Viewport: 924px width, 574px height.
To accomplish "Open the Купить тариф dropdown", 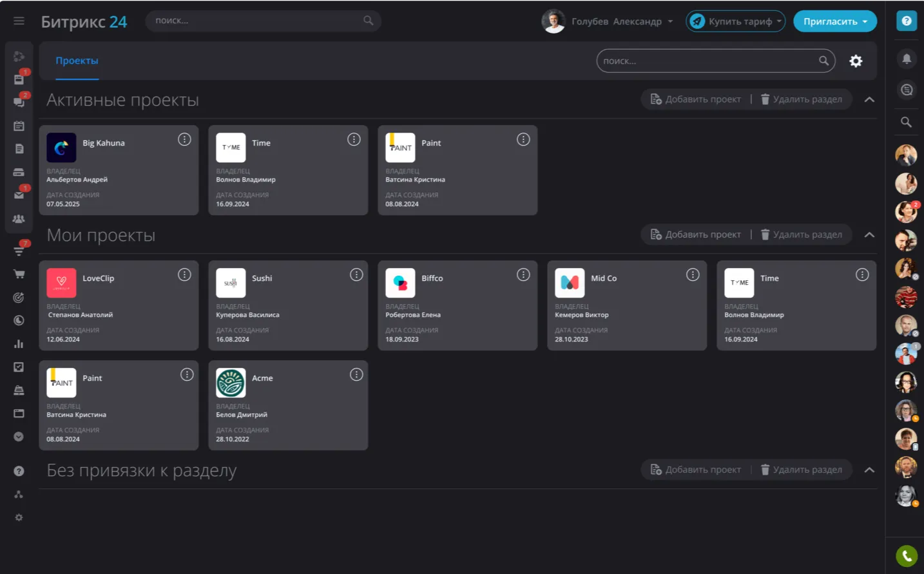I will point(735,21).
